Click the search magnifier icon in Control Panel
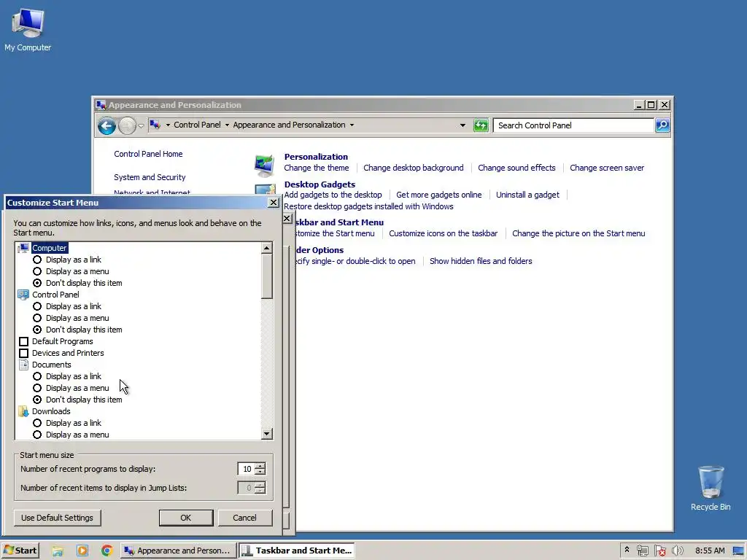 pos(662,125)
